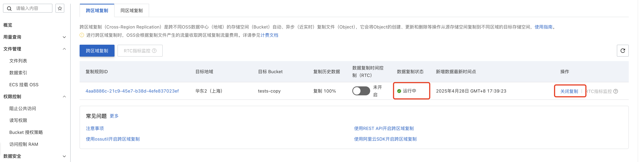Collapse the 权限控制 sidebar section
This screenshot has height=162, width=644.
tap(64, 96)
